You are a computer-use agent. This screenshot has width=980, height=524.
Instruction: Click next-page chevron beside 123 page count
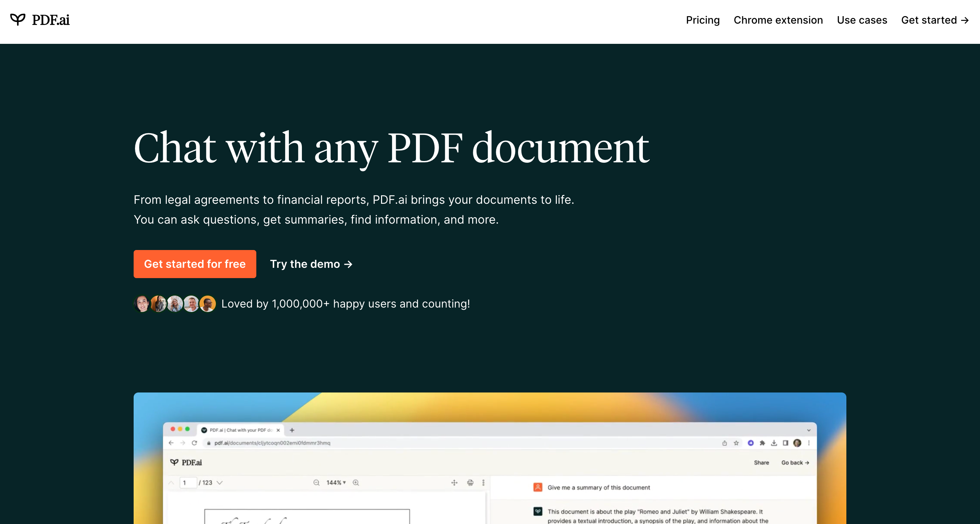click(x=220, y=483)
